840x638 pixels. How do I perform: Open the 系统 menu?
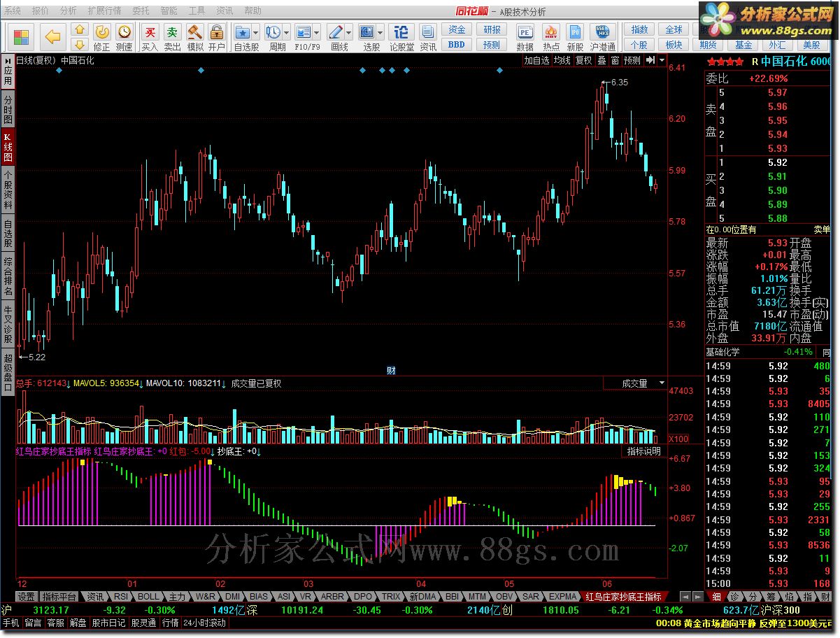pos(13,11)
